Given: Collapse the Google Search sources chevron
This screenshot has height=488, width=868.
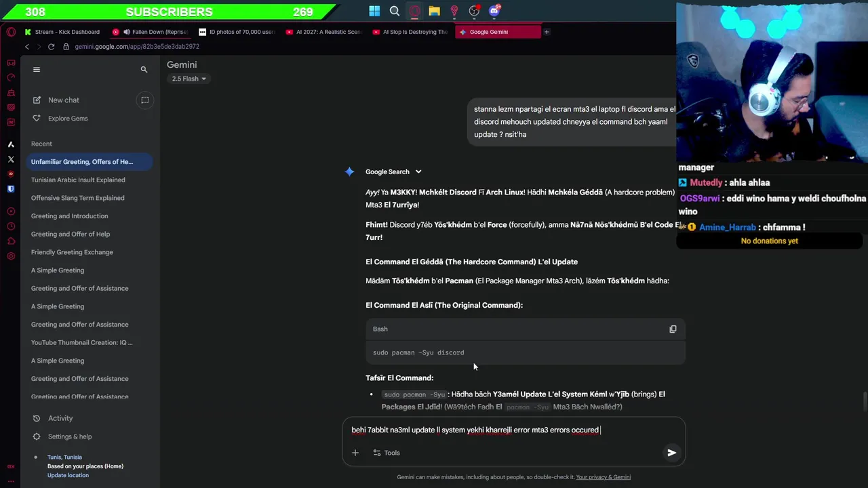Looking at the screenshot, I should pos(418,171).
